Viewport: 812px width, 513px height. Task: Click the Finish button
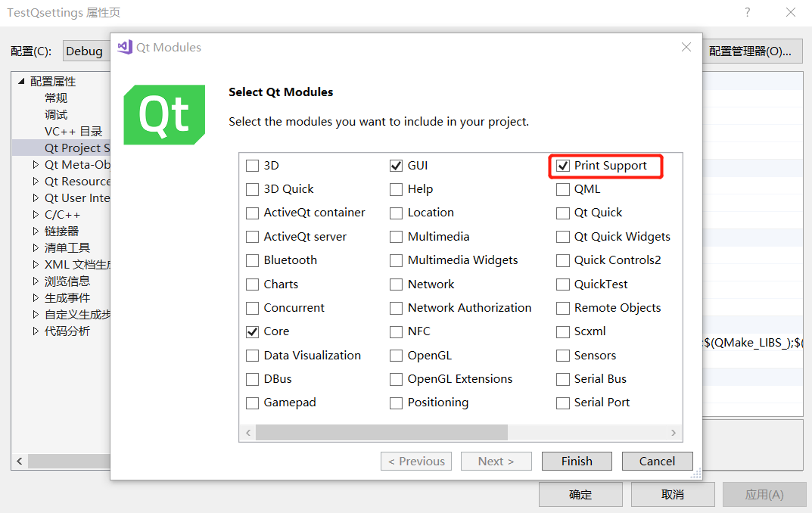tap(577, 461)
